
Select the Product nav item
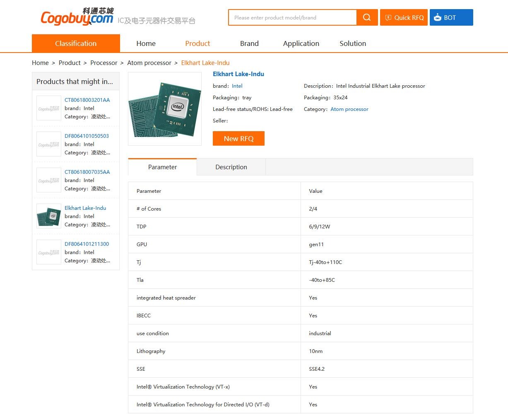pos(197,43)
